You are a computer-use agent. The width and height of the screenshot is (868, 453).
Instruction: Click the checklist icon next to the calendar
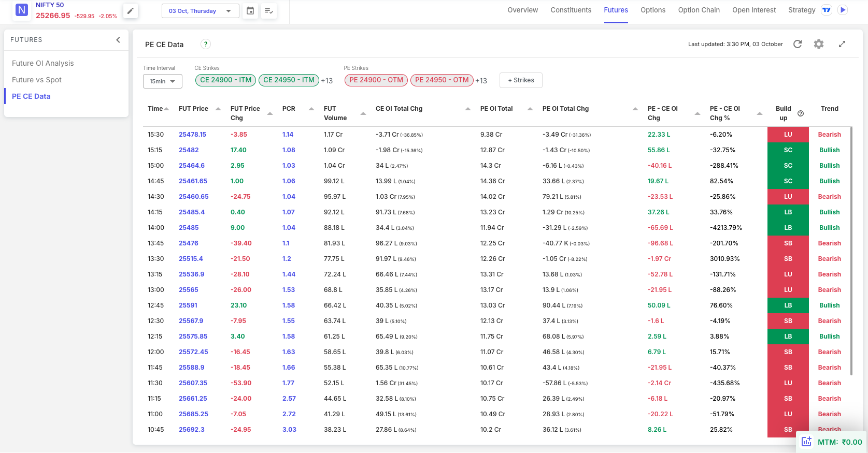[x=269, y=10]
